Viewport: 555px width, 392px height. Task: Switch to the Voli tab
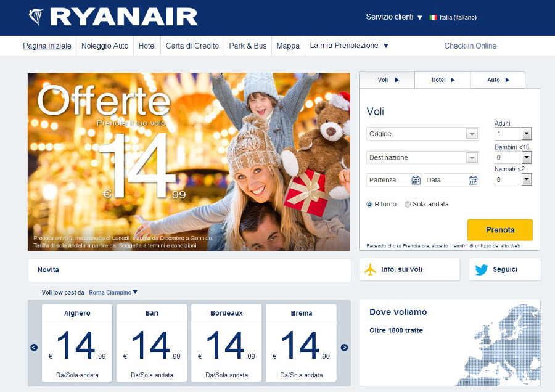[387, 80]
